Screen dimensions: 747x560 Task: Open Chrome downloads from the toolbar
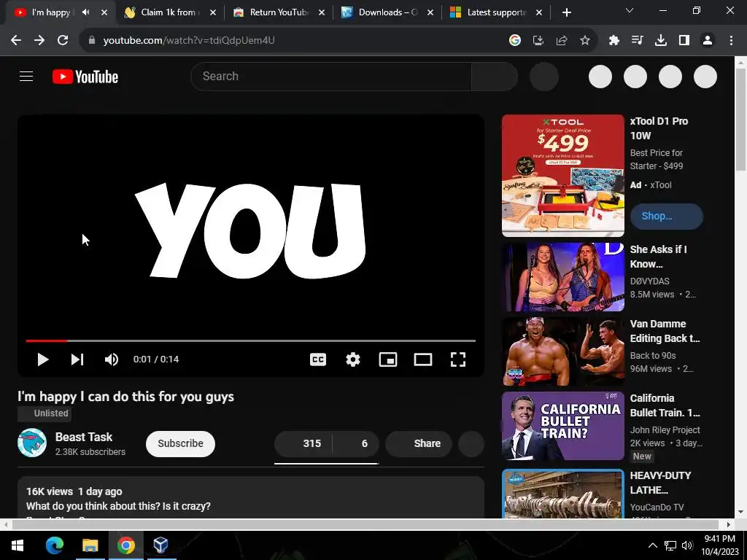tap(661, 41)
